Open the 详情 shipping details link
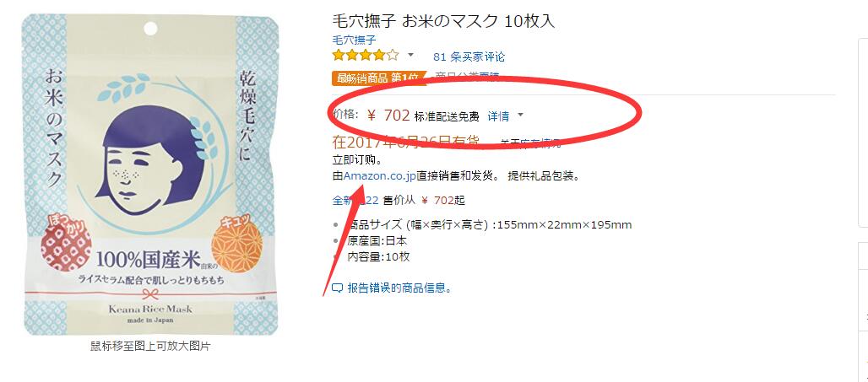The height and width of the screenshot is (382, 868). 498,116
